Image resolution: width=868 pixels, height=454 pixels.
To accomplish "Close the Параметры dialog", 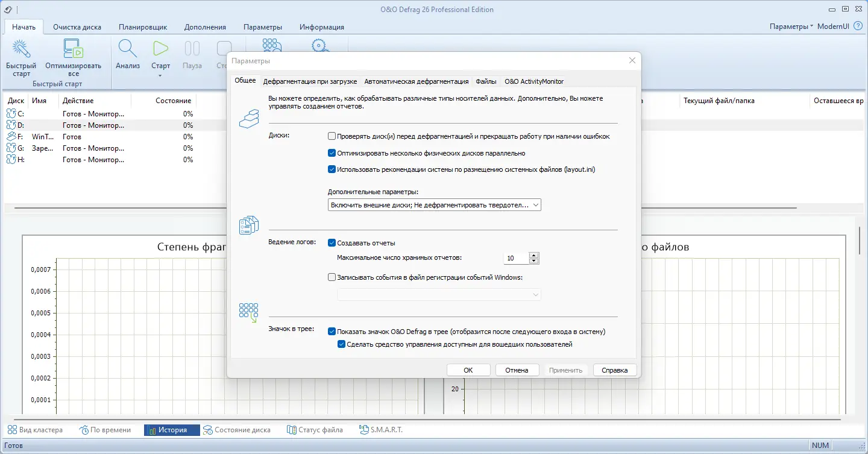I will tap(632, 60).
